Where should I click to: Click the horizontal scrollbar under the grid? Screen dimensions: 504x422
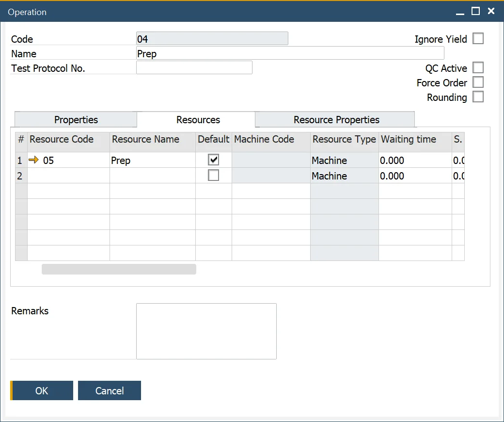coord(119,269)
